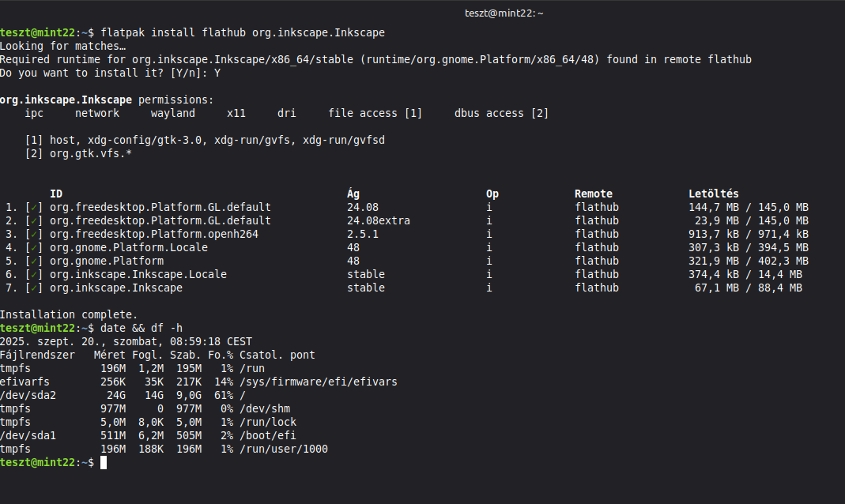845x504 pixels.
Task: Click the 'wayland' permission
Action: tap(173, 114)
